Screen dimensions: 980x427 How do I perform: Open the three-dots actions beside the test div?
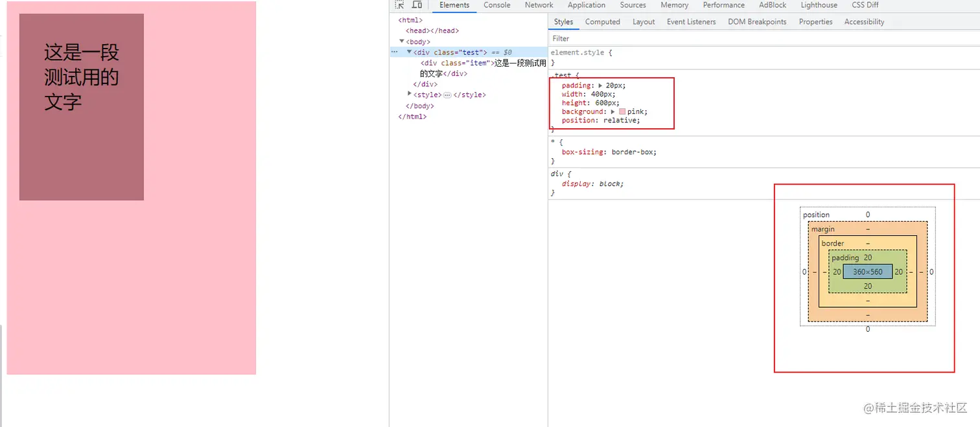(x=394, y=52)
